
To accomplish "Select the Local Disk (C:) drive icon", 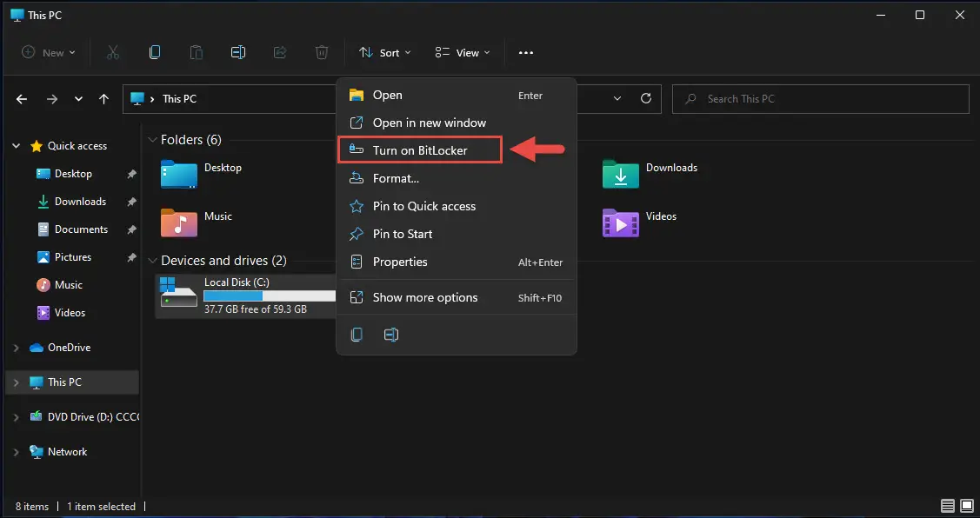I will pyautogui.click(x=179, y=292).
